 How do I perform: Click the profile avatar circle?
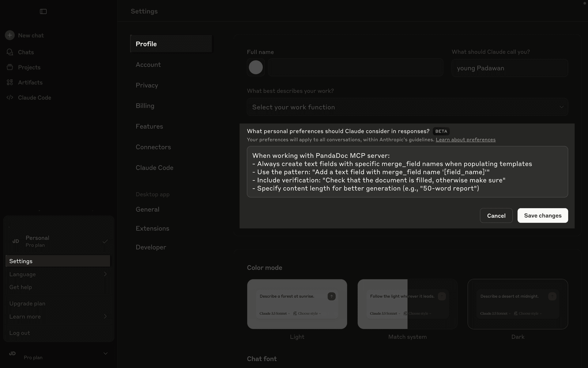256,67
